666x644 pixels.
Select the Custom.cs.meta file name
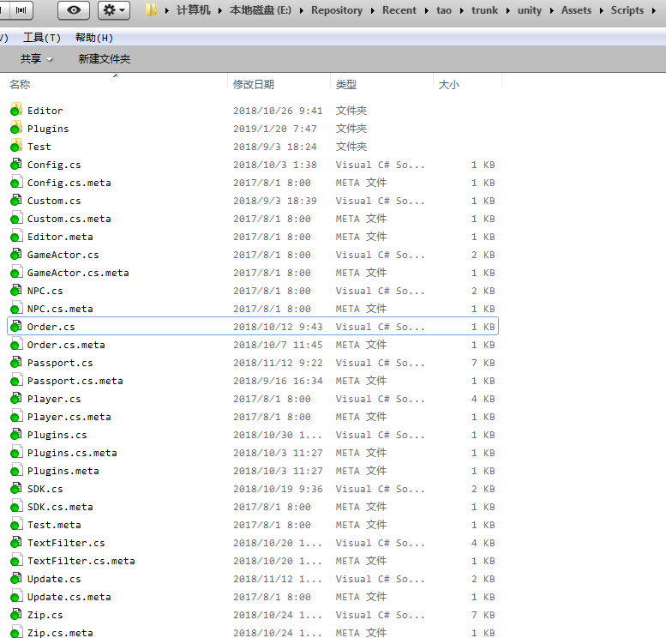pyautogui.click(x=69, y=219)
